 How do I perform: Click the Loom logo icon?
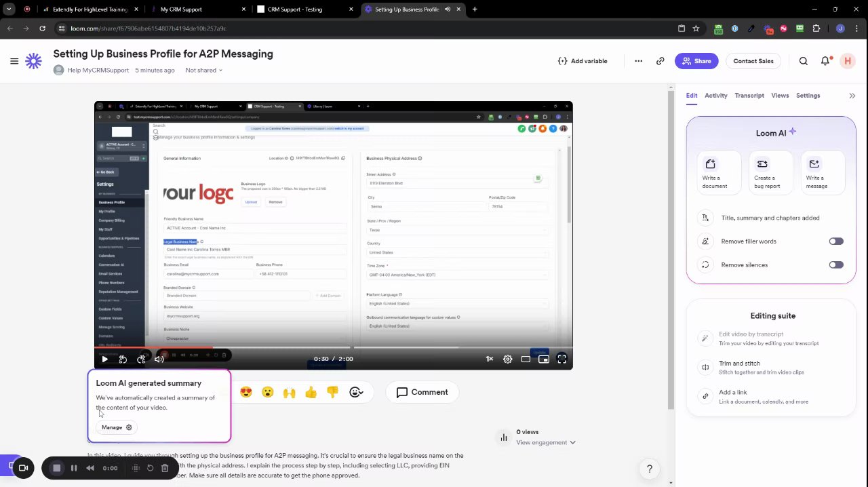coord(33,61)
